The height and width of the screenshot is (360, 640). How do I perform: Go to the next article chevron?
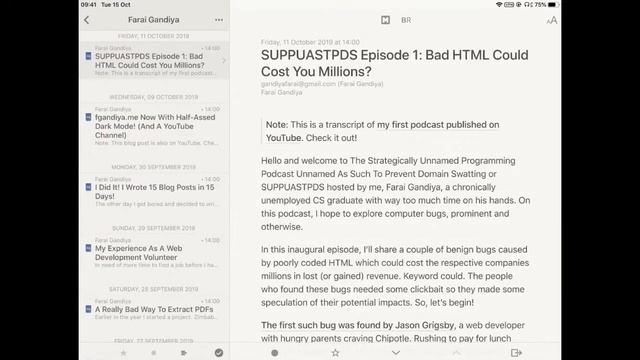(396, 353)
